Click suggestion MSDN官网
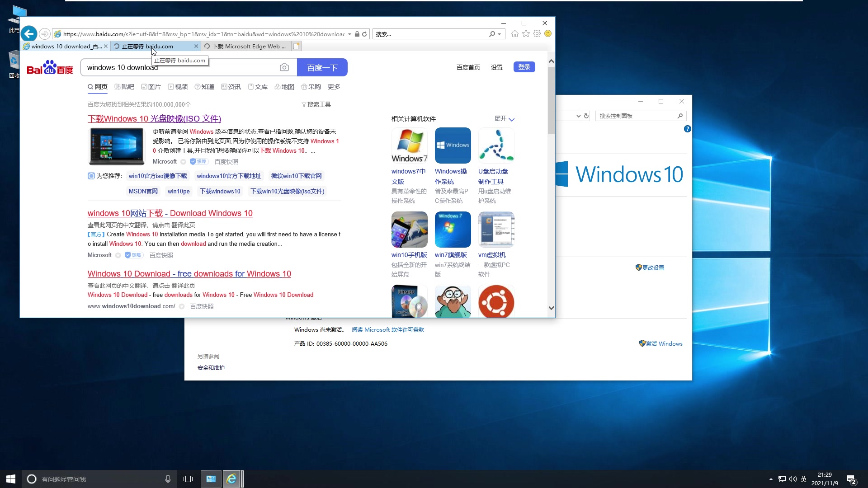The height and width of the screenshot is (488, 868). click(143, 191)
